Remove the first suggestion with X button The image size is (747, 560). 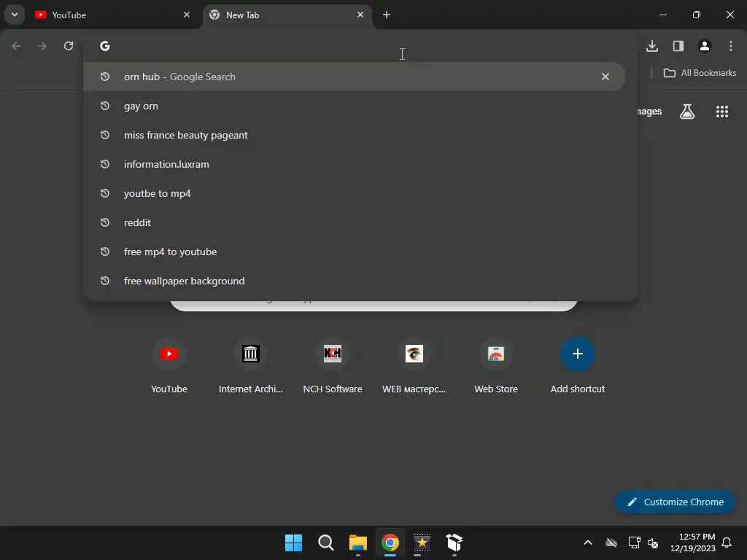(605, 77)
